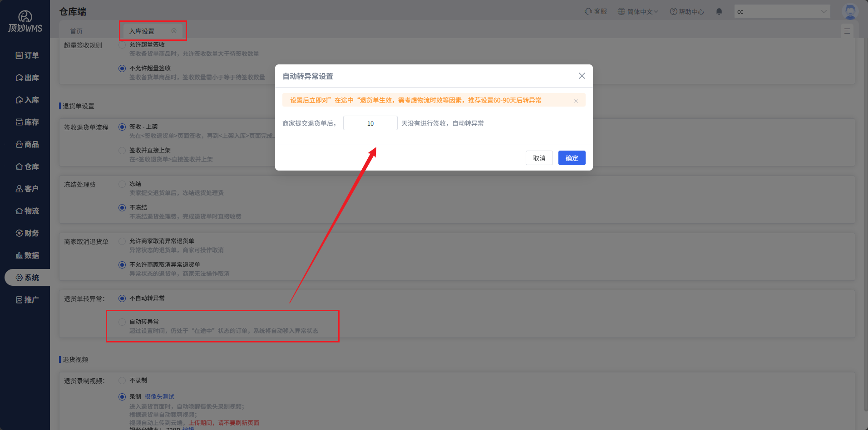The width and height of the screenshot is (868, 430).
Task: Expand the cc account dropdown
Action: 782,11
